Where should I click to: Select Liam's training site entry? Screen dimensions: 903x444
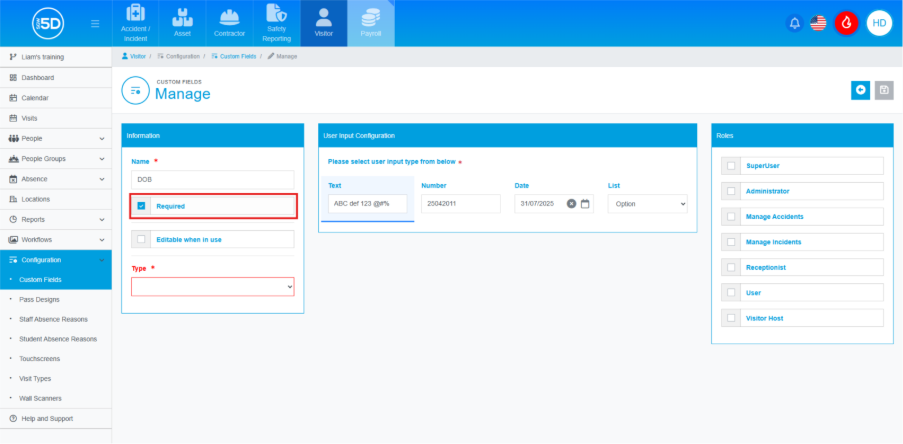point(56,57)
